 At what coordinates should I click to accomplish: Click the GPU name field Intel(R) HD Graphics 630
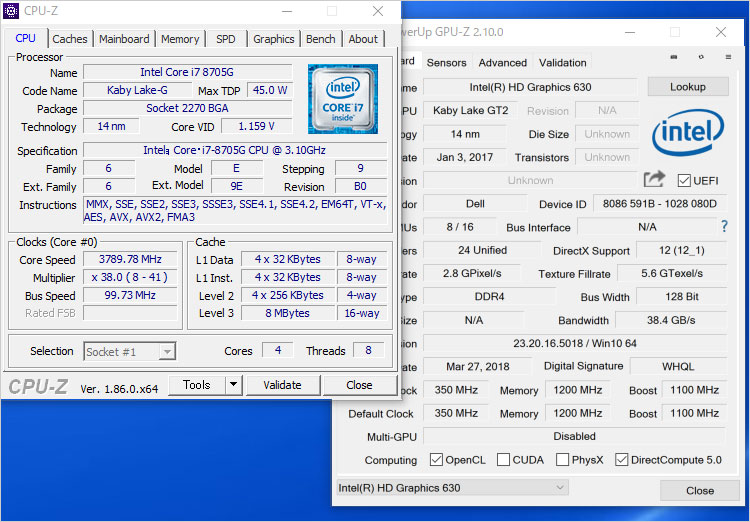pos(530,87)
